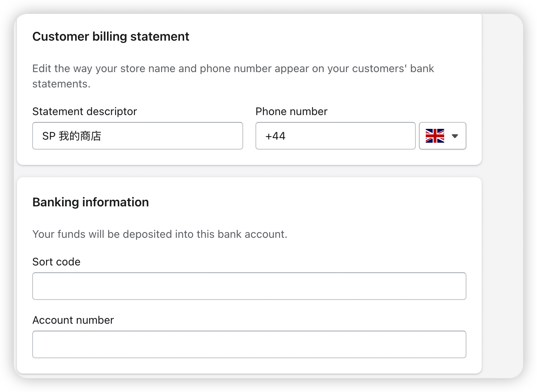Click the Account number label

coord(73,320)
